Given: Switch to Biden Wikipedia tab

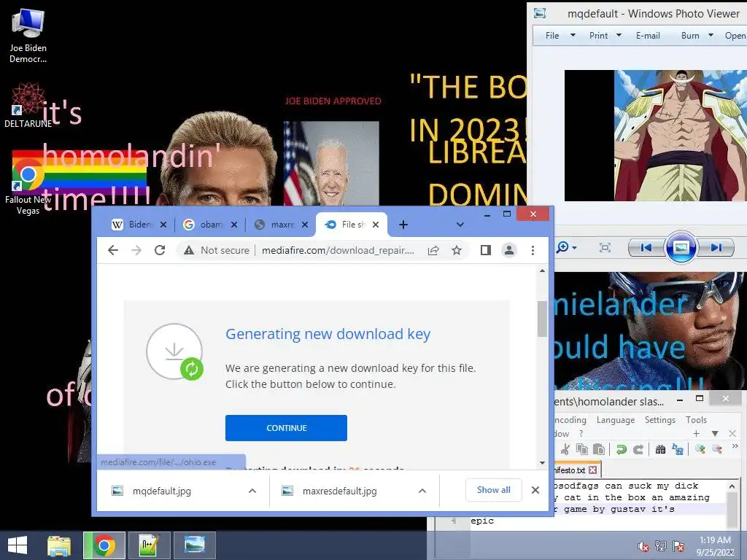Looking at the screenshot, I should pos(138,225).
